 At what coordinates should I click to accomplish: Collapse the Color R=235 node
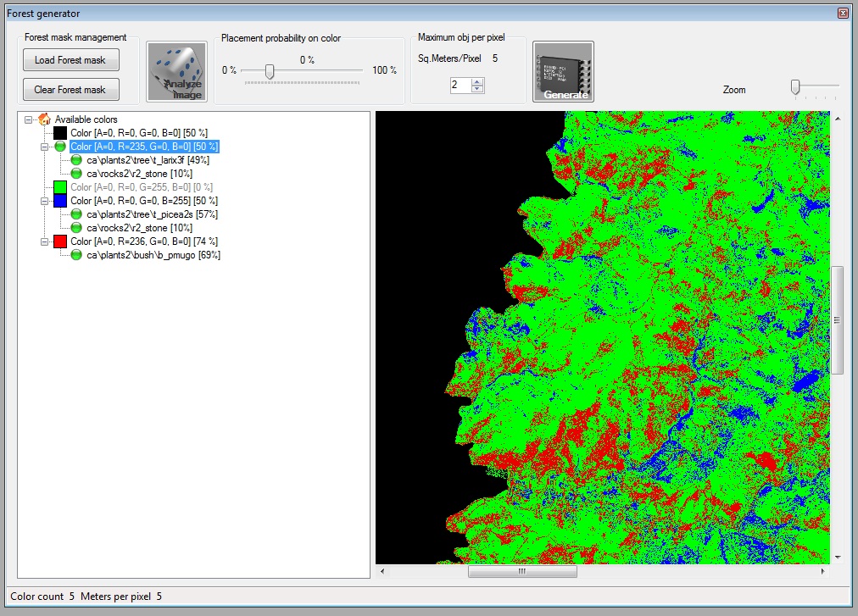pos(44,147)
